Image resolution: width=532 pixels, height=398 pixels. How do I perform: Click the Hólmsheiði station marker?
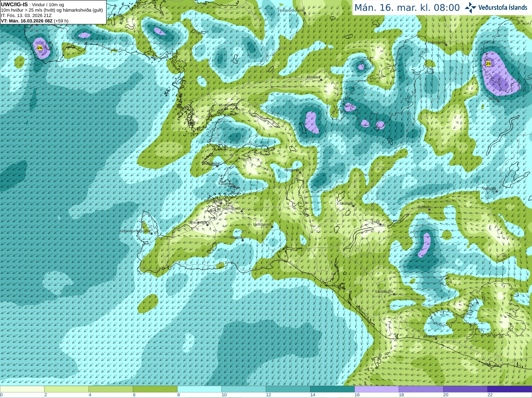tap(241, 211)
